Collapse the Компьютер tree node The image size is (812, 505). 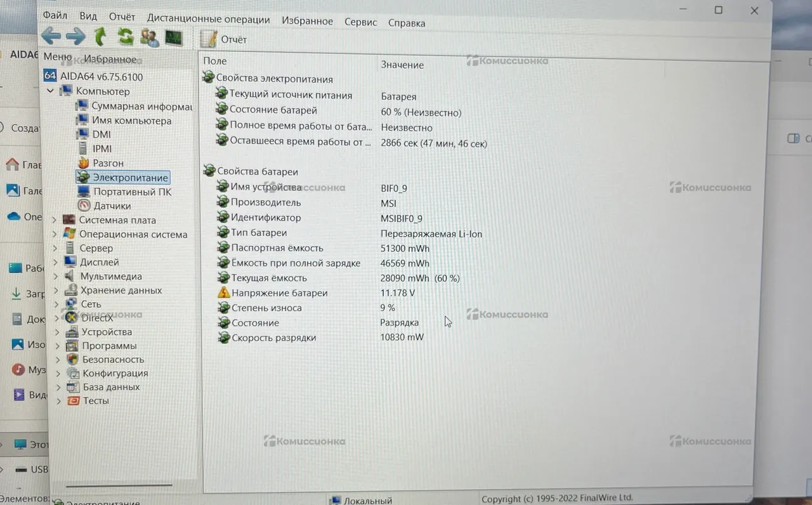50,91
